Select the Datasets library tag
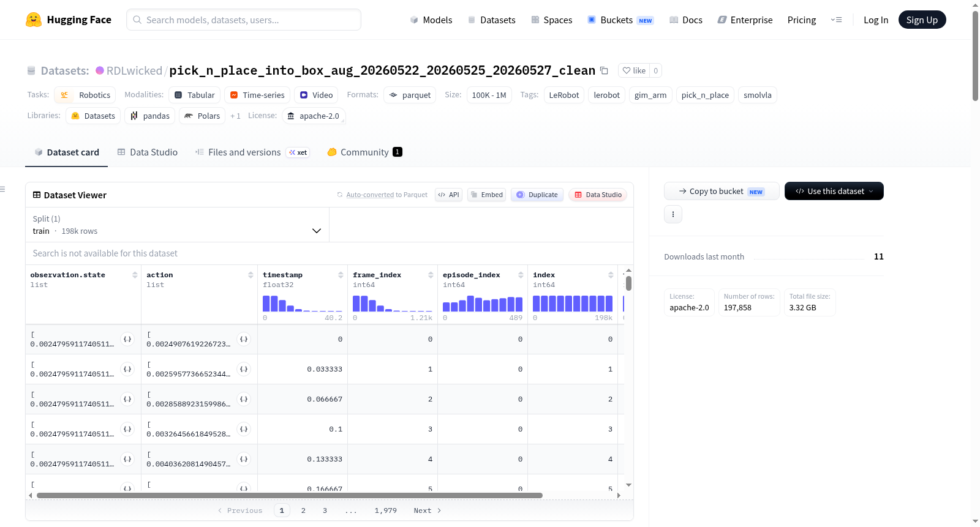 [x=93, y=116]
